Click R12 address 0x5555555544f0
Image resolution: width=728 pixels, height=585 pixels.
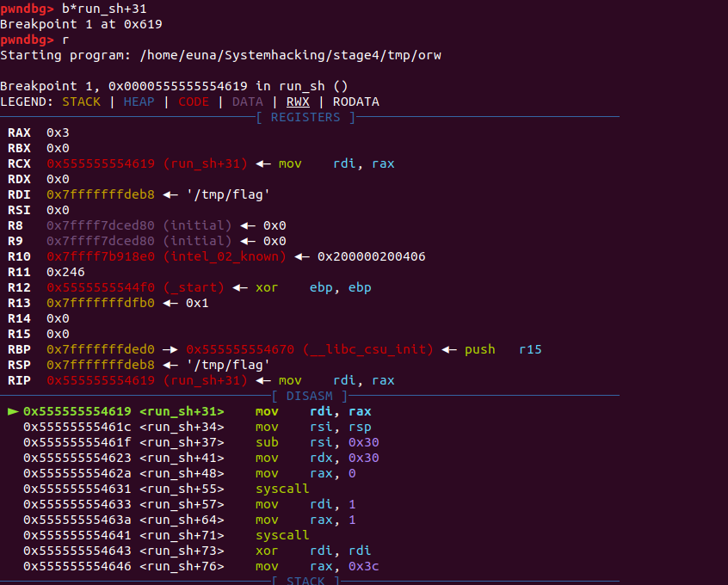pos(101,287)
